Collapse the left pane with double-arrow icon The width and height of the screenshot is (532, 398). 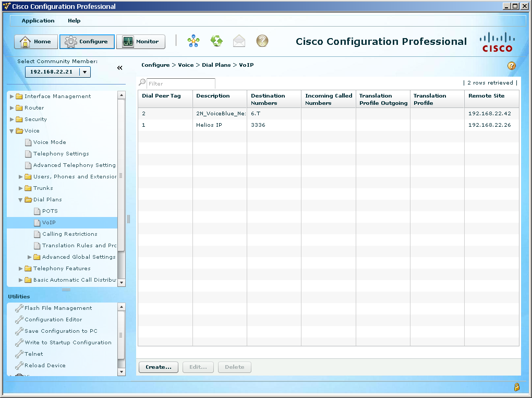(119, 68)
